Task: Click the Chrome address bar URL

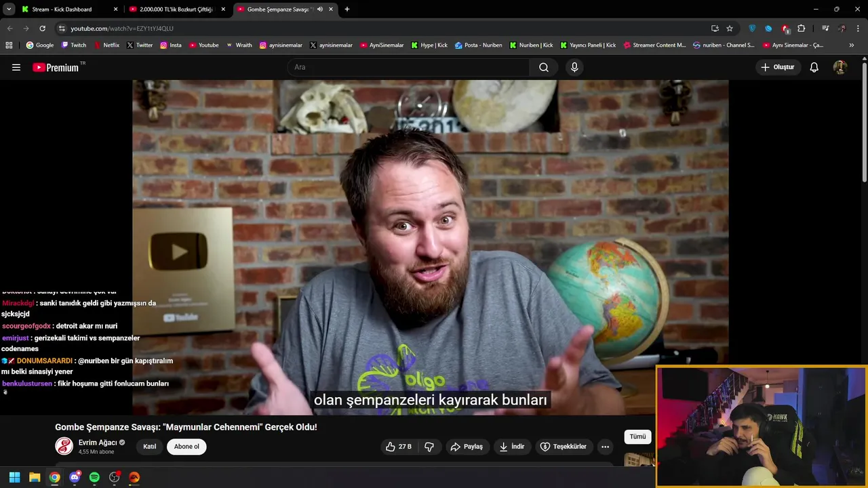Action: 122,28
